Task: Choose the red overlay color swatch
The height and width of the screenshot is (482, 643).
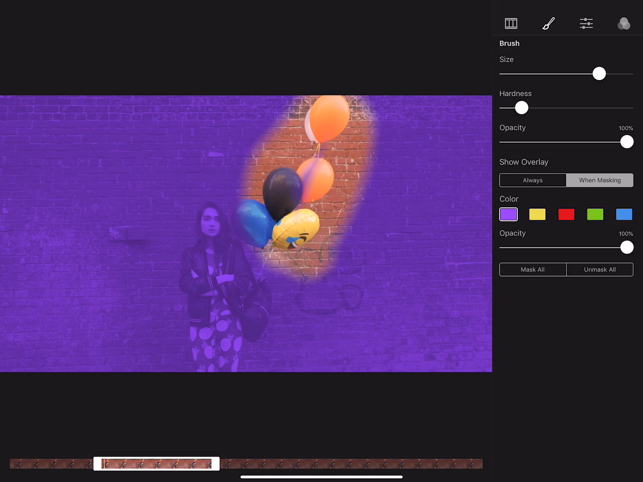Action: 566,214
